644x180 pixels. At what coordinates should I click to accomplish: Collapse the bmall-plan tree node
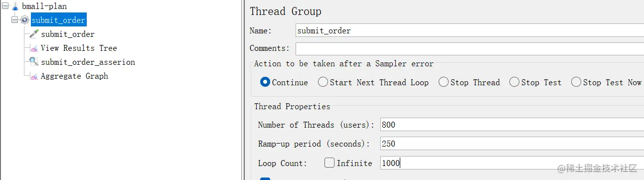pyautogui.click(x=5, y=6)
